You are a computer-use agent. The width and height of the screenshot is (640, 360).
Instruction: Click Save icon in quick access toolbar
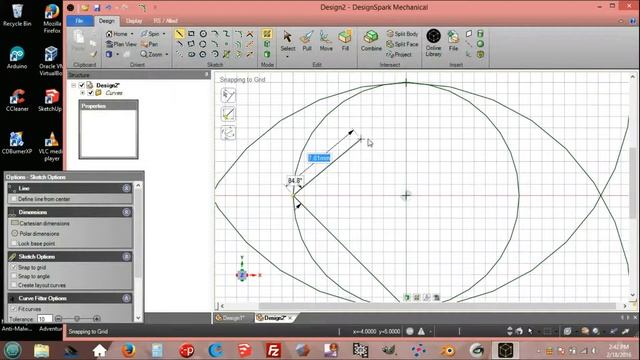(97, 8)
